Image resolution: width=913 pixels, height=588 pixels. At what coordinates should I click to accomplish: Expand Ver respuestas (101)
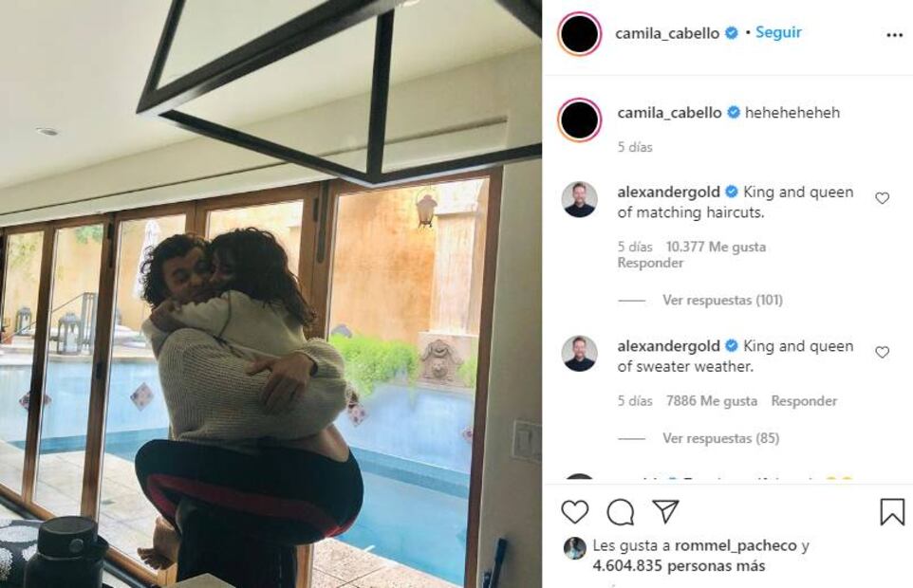click(722, 300)
